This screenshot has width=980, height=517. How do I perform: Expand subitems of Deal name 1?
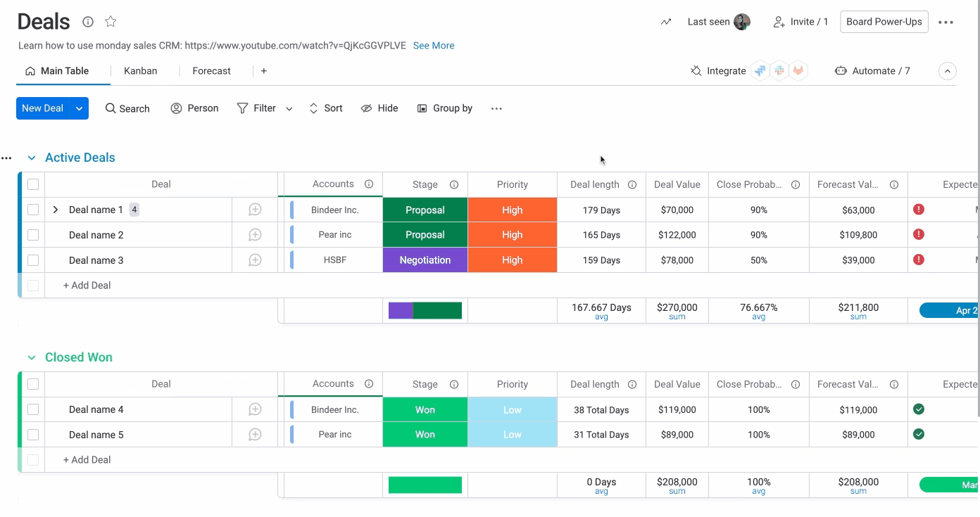(55, 209)
